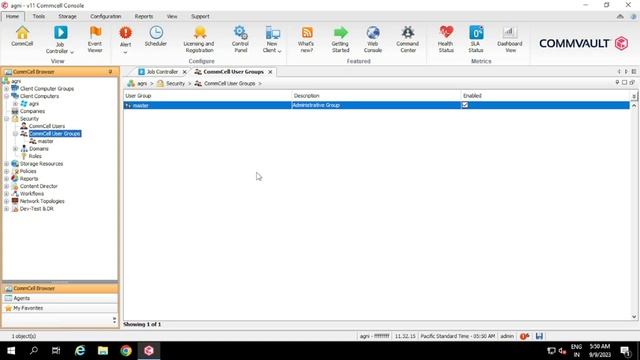Sort by the User Group column header
Screen dimensions: 640x360
pyautogui.click(x=207, y=96)
